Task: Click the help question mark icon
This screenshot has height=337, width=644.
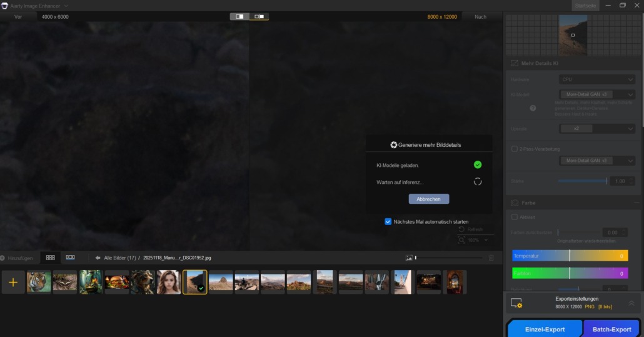Action: pyautogui.click(x=533, y=108)
